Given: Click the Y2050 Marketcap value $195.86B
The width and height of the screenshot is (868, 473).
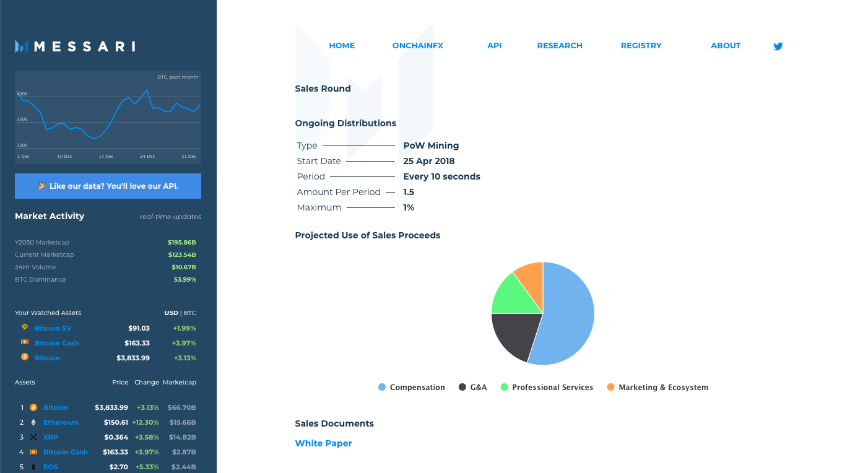Looking at the screenshot, I should (182, 243).
